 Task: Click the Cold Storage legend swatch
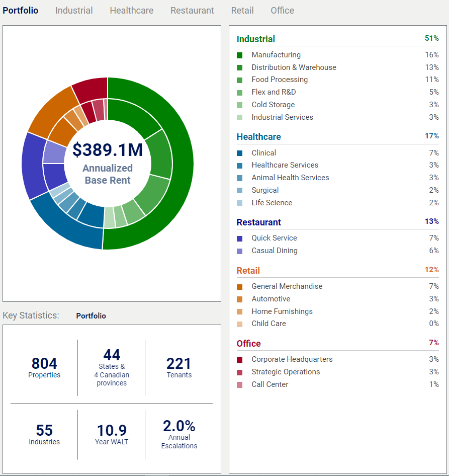tap(240, 105)
